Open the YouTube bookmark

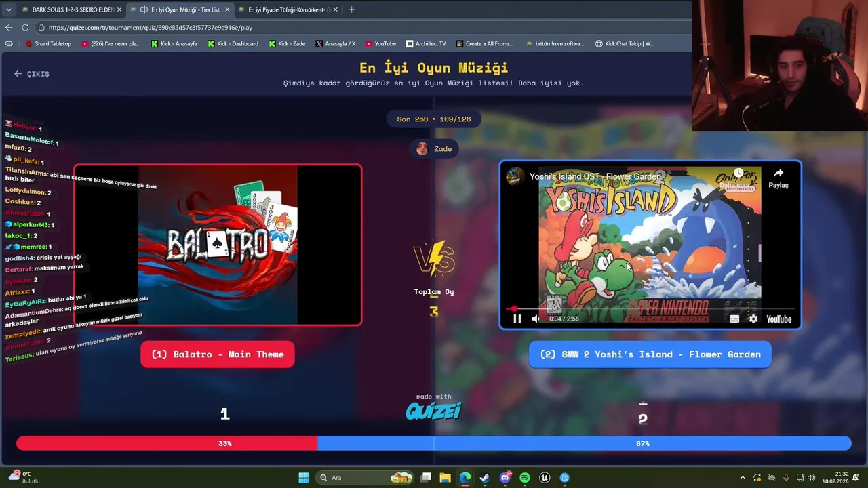click(380, 44)
